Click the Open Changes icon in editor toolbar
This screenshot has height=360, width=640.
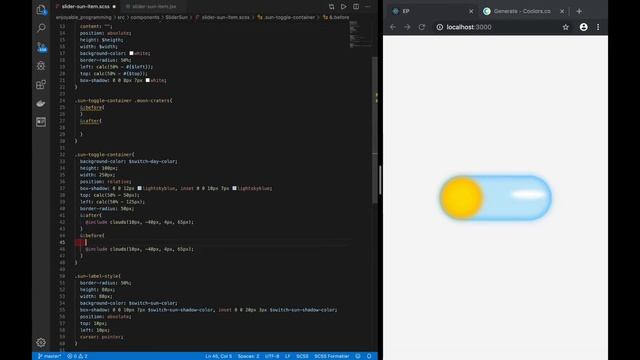pyautogui.click(x=331, y=7)
